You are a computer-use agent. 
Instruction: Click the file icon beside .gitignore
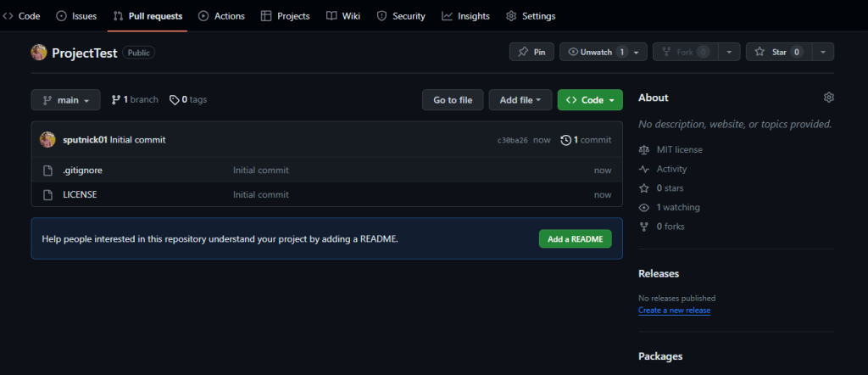pyautogui.click(x=47, y=171)
